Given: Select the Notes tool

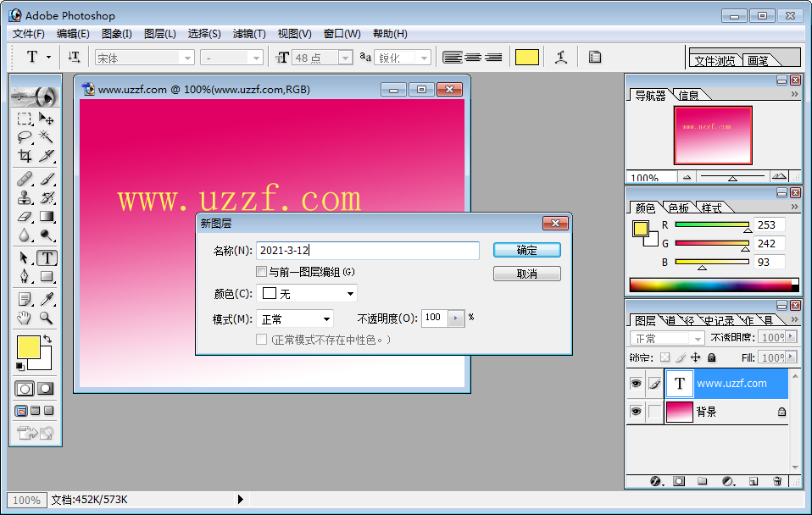Looking at the screenshot, I should pos(25,299).
